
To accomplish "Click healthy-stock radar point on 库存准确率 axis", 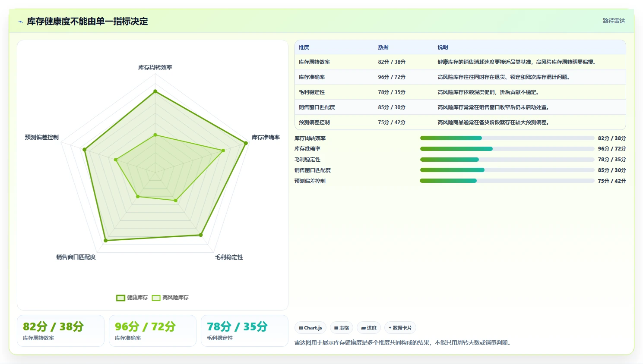I will click(246, 143).
